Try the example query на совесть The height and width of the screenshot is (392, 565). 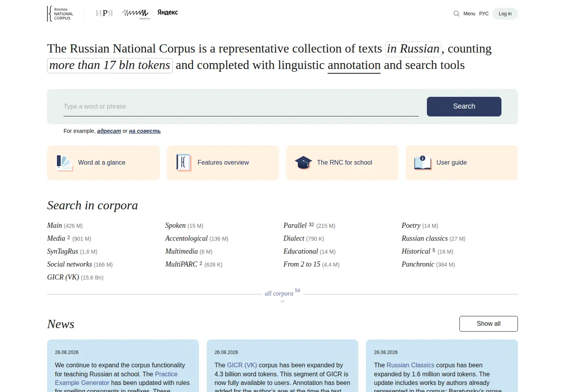pyautogui.click(x=145, y=131)
